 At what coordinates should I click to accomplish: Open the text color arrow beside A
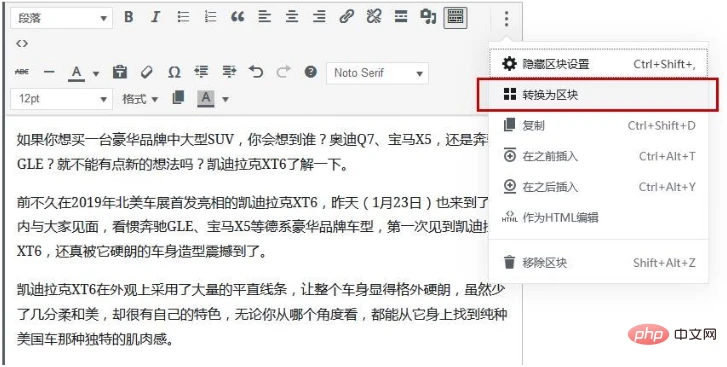click(x=96, y=73)
